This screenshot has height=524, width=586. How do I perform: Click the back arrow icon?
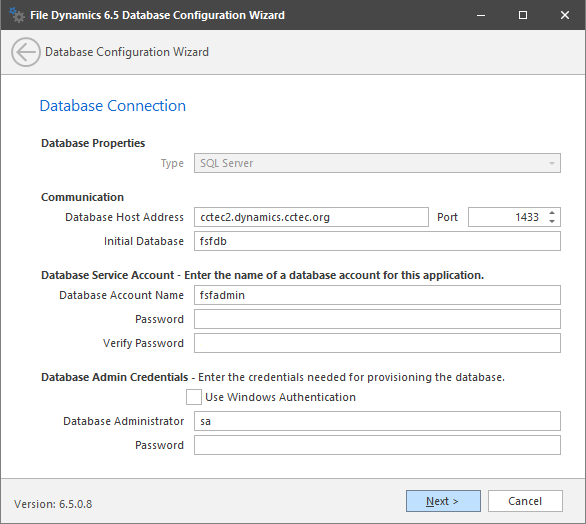pos(26,52)
